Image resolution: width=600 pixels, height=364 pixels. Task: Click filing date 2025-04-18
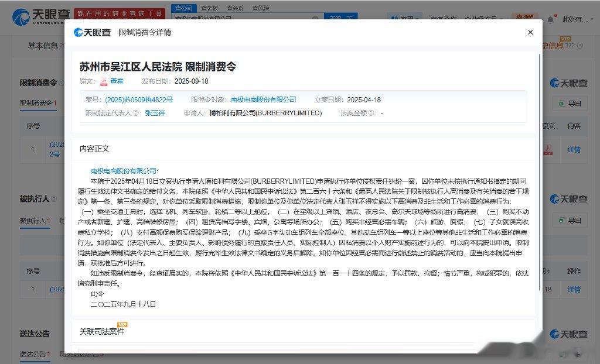[364, 100]
